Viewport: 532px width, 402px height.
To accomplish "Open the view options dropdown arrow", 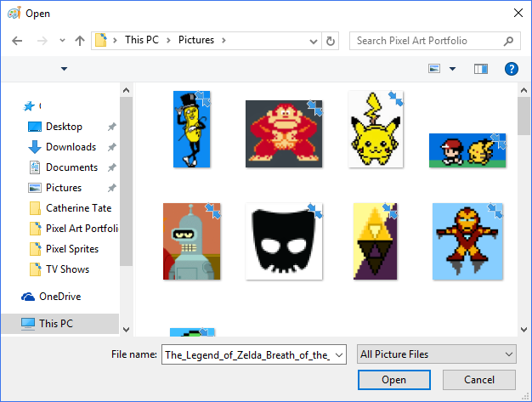I will (x=452, y=69).
